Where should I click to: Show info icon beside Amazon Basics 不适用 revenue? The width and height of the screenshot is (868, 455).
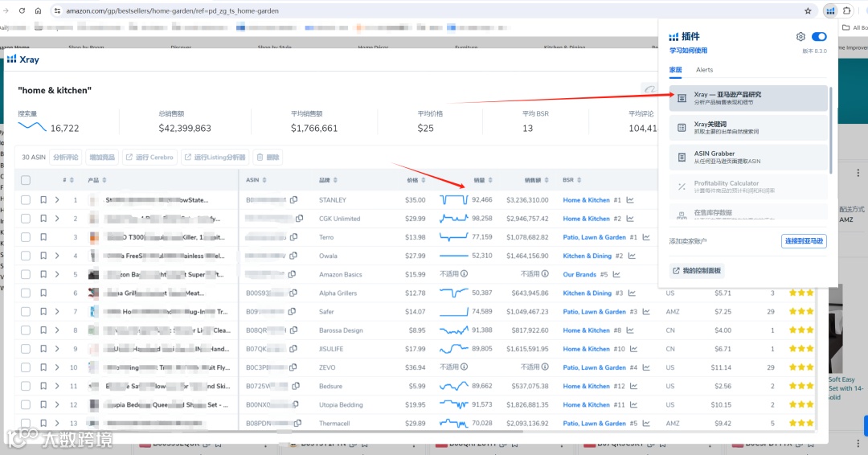(545, 273)
